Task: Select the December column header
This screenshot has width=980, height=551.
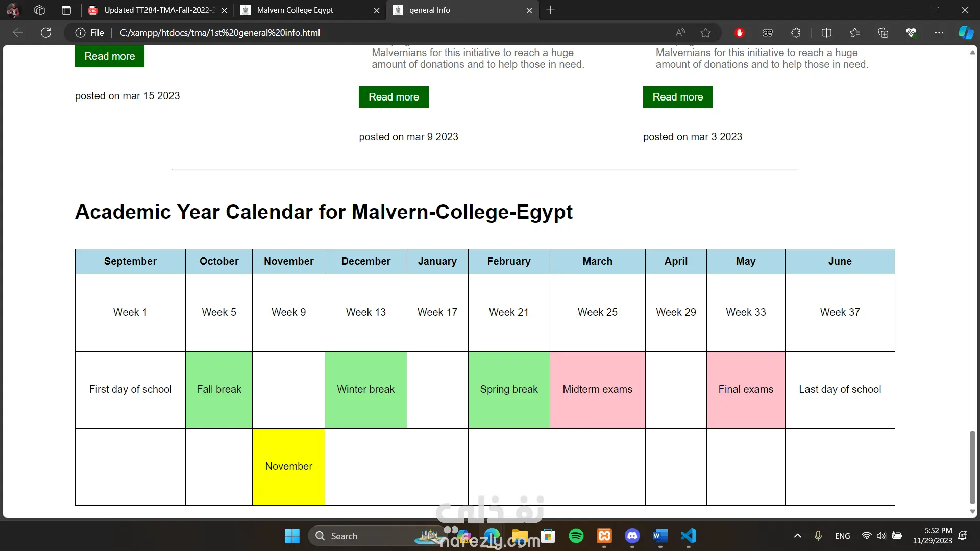Action: 366,262
